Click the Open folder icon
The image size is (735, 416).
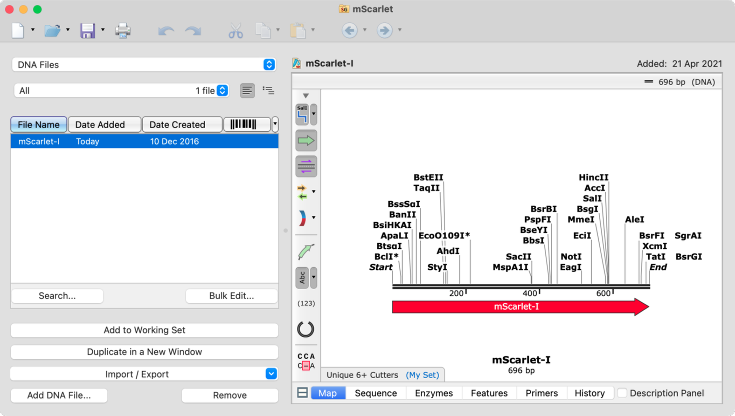(52, 30)
